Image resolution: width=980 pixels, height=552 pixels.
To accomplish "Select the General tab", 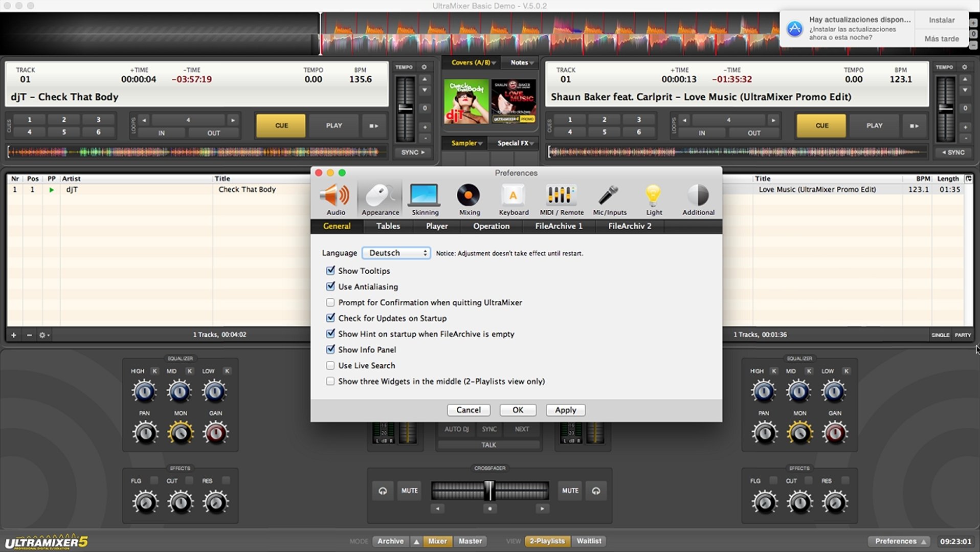I will pyautogui.click(x=337, y=226).
